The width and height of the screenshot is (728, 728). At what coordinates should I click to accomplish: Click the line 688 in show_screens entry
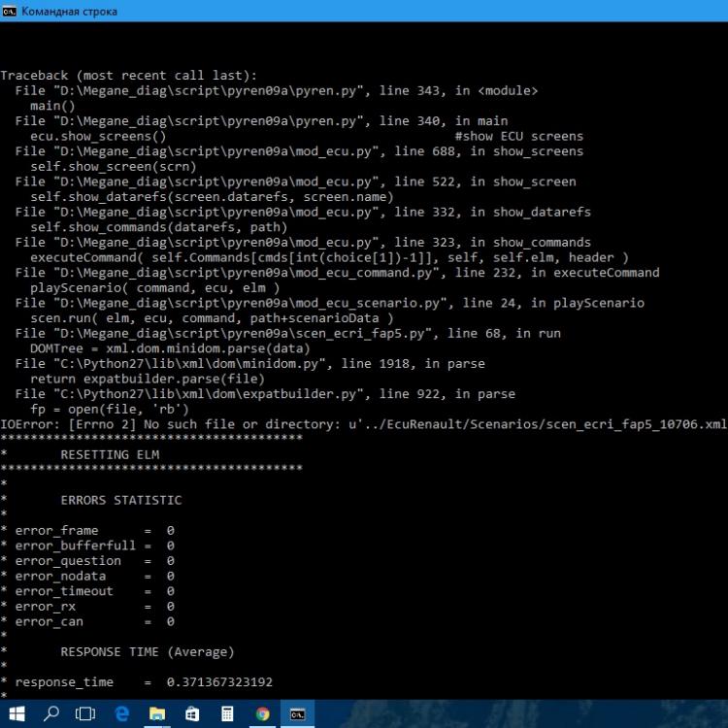pyautogui.click(x=299, y=151)
